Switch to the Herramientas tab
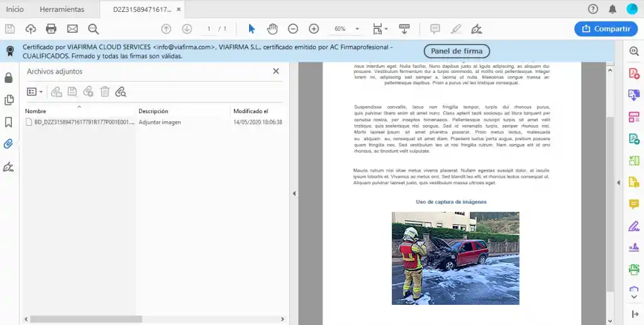 click(62, 9)
